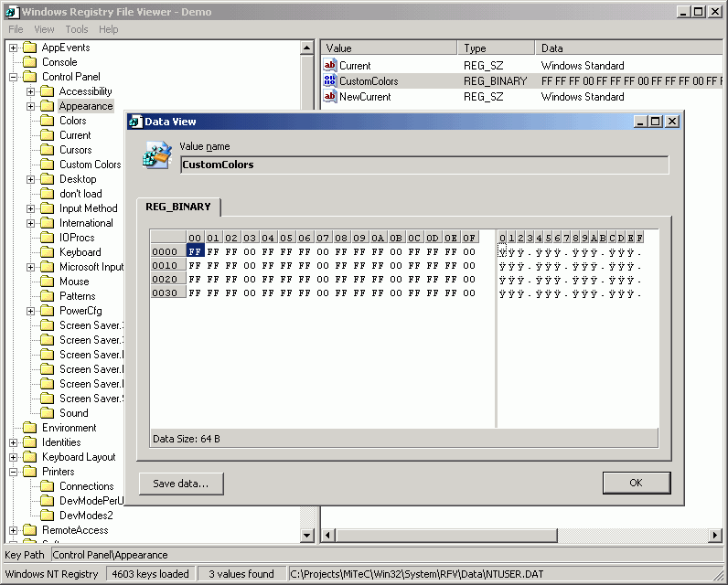The height and width of the screenshot is (585, 728).
Task: Click the Data View value name icon
Action: coord(157,155)
